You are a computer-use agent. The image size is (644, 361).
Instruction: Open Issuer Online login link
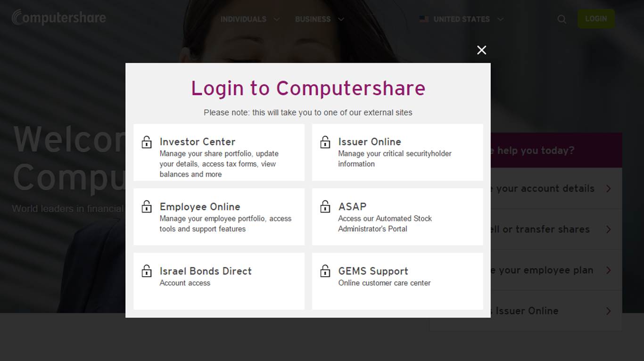click(x=397, y=152)
